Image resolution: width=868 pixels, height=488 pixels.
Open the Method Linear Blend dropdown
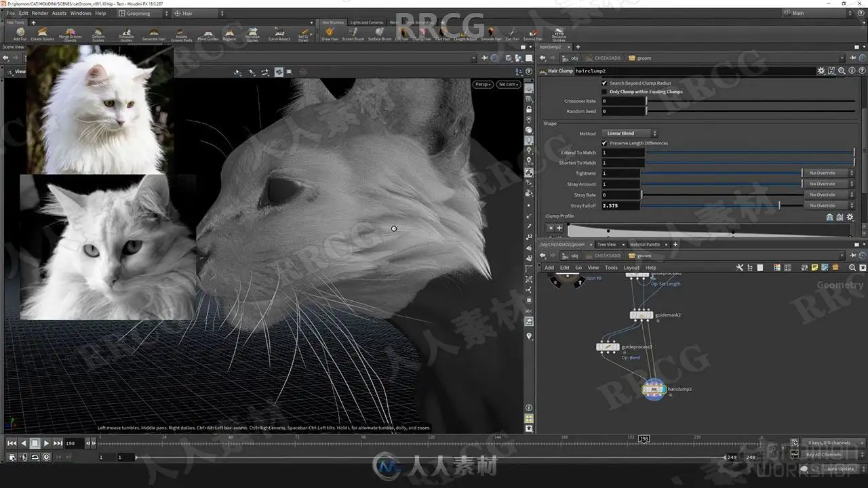[629, 134]
